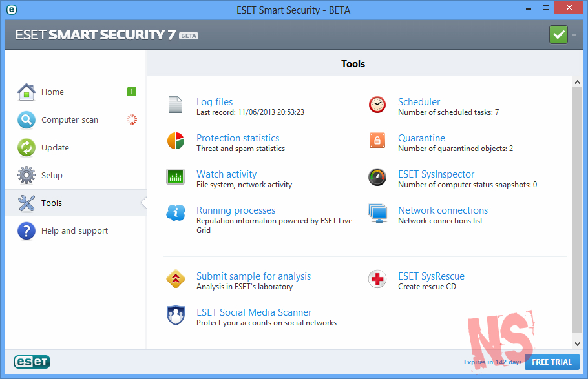The width and height of the screenshot is (588, 379).
Task: Click the FREE TRIAL button
Action: 552,362
